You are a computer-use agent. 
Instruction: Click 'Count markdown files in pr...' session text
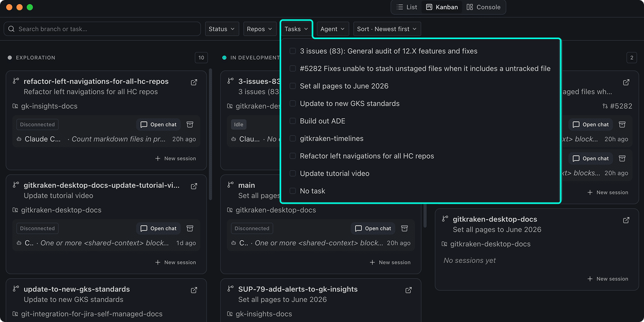click(119, 139)
